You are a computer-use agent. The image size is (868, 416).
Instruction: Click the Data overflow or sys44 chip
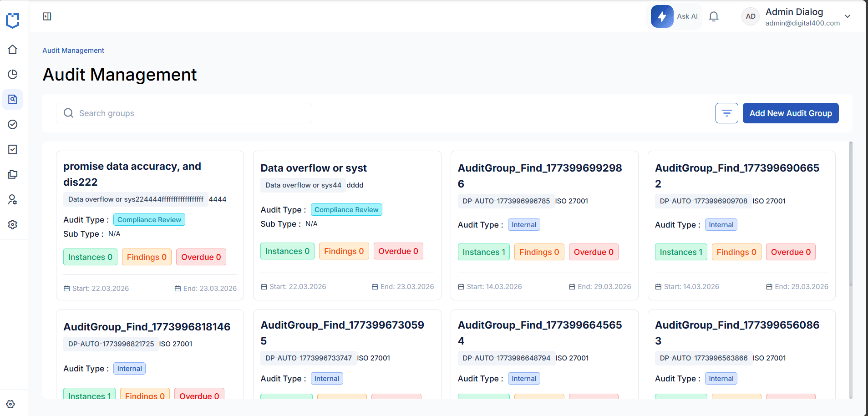[303, 185]
